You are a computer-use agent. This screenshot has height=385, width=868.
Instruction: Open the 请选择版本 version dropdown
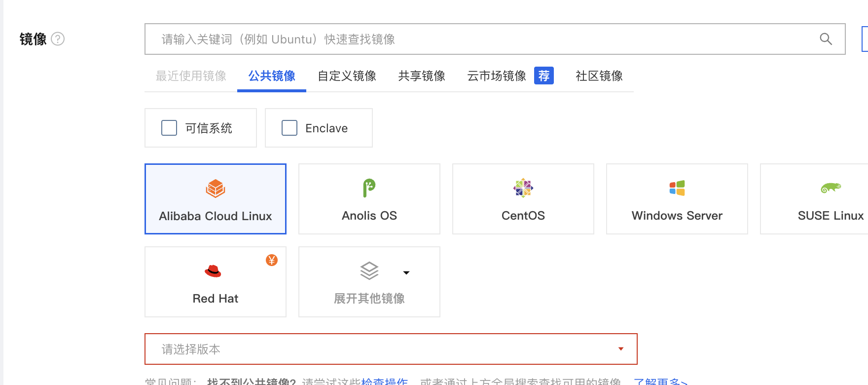click(x=391, y=349)
